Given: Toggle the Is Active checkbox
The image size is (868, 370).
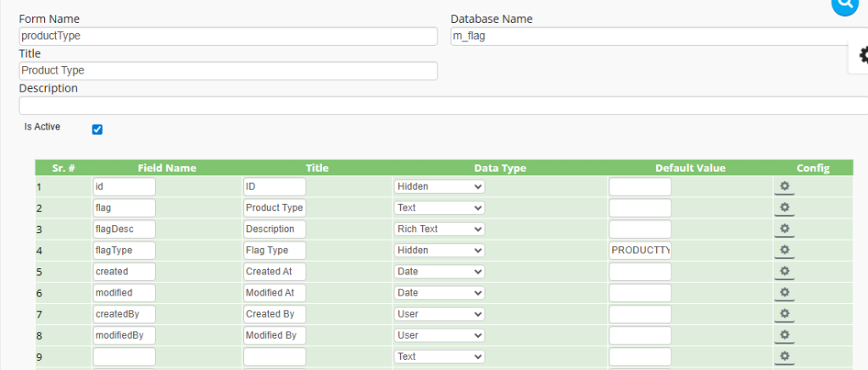Looking at the screenshot, I should pos(97,130).
